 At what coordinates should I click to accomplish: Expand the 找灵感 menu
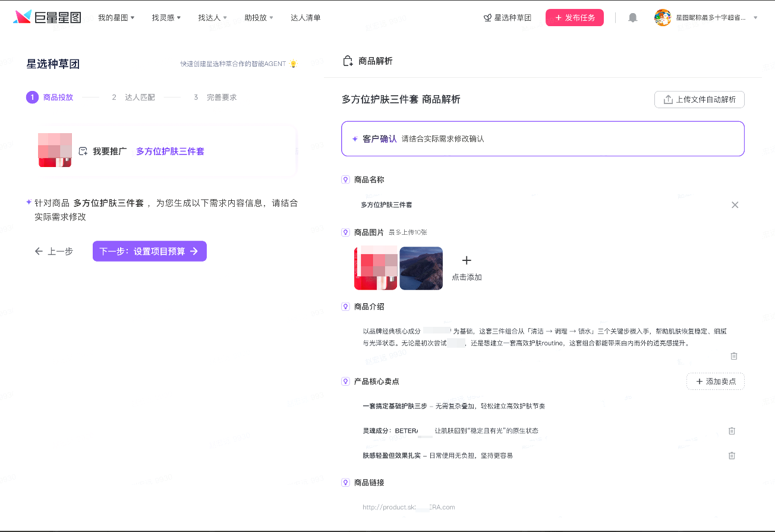click(x=166, y=18)
